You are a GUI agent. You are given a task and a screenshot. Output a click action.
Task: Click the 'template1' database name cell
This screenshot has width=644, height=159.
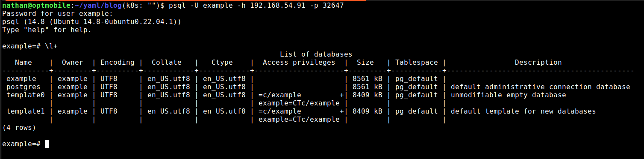point(26,111)
